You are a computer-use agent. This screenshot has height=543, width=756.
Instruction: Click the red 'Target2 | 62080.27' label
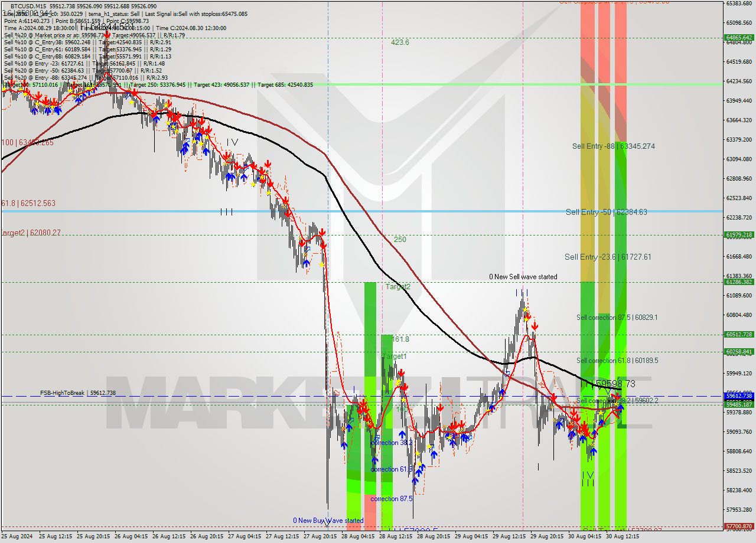point(31,233)
